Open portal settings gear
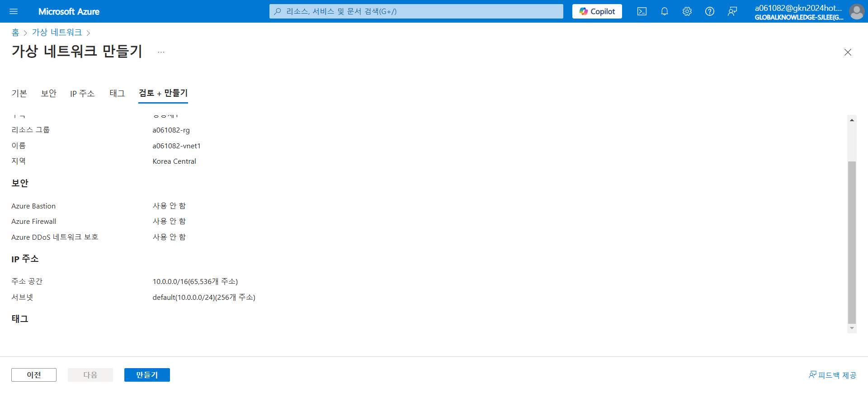This screenshot has height=393, width=868. pos(687,11)
